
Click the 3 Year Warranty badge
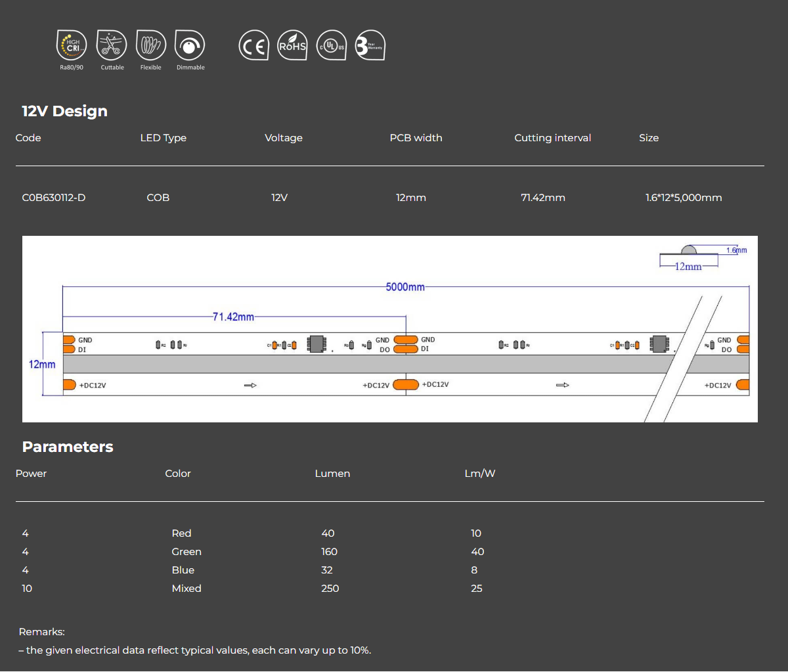(370, 46)
